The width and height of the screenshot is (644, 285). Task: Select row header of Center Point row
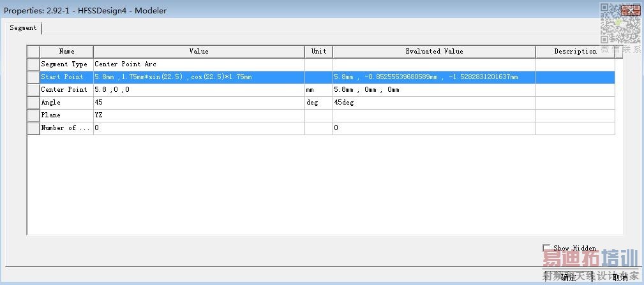coord(33,90)
